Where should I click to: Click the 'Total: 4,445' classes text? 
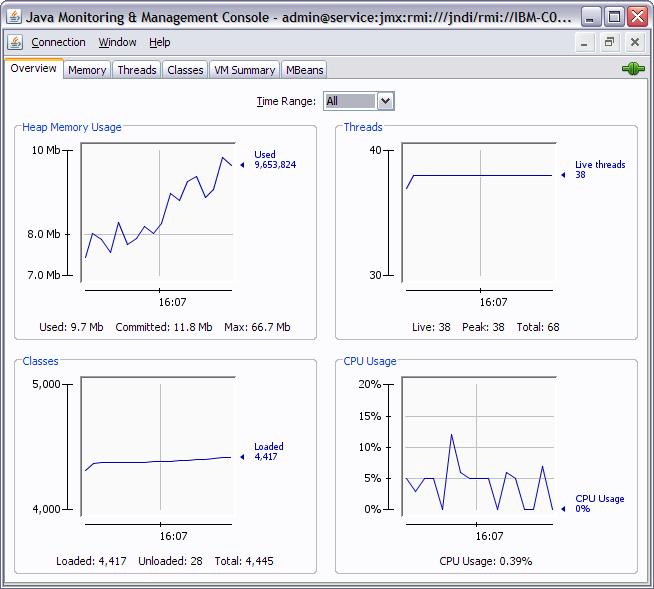(244, 561)
